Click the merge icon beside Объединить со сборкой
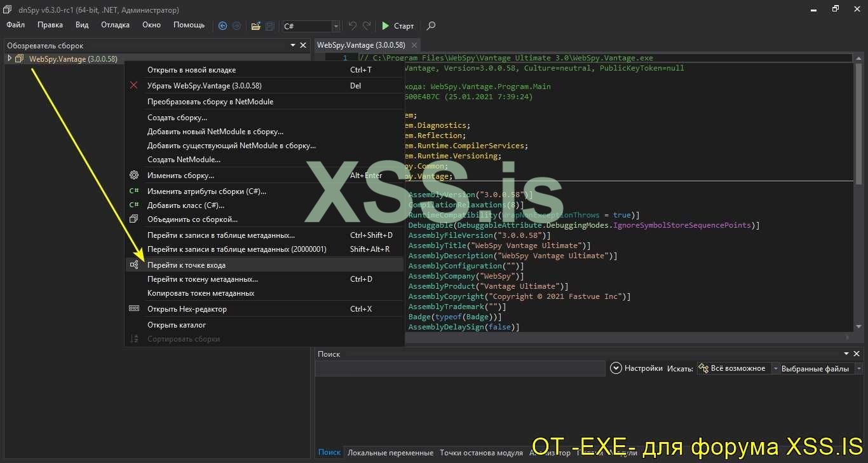The height and width of the screenshot is (463, 868). (x=133, y=219)
